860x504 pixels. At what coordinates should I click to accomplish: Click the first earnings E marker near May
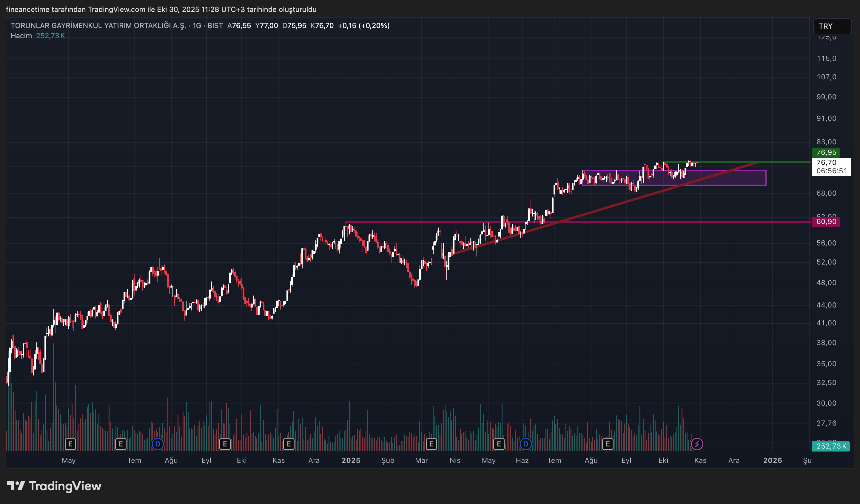[x=70, y=444]
